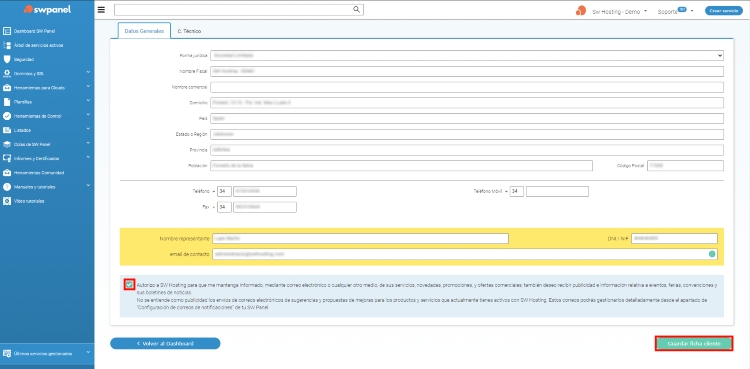Open the SW Hosting - Demo account dropdown
750x369 pixels.
(619, 11)
